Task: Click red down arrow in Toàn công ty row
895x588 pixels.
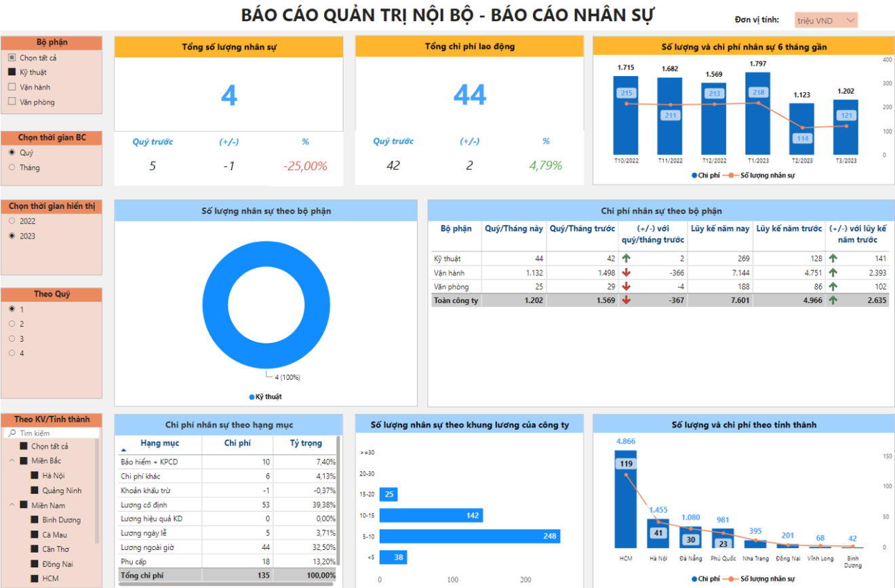Action: click(626, 300)
